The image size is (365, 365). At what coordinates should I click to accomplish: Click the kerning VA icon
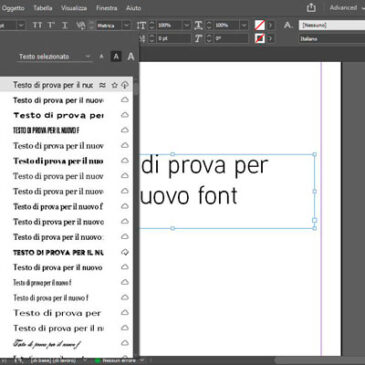(81, 25)
